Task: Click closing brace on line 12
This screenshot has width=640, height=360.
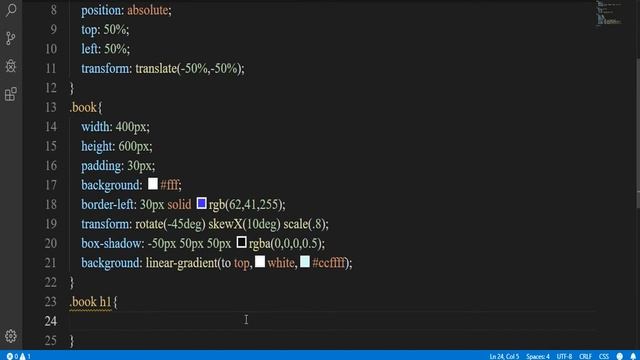Action: point(72,88)
